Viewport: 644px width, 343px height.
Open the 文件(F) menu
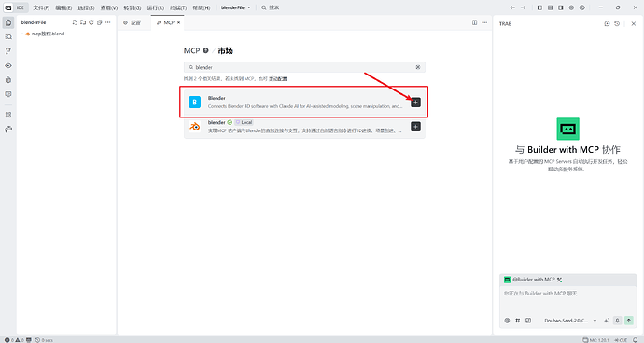tap(41, 7)
